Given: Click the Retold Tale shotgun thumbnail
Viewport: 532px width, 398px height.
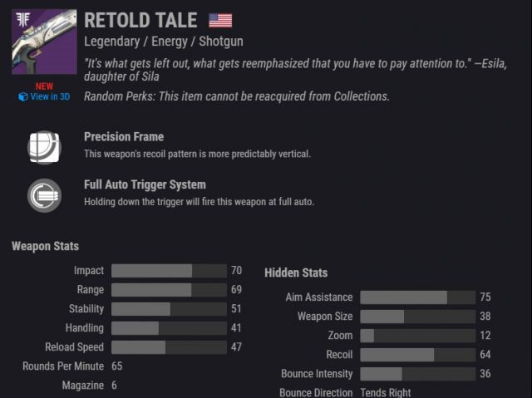Looking at the screenshot, I should click(44, 42).
